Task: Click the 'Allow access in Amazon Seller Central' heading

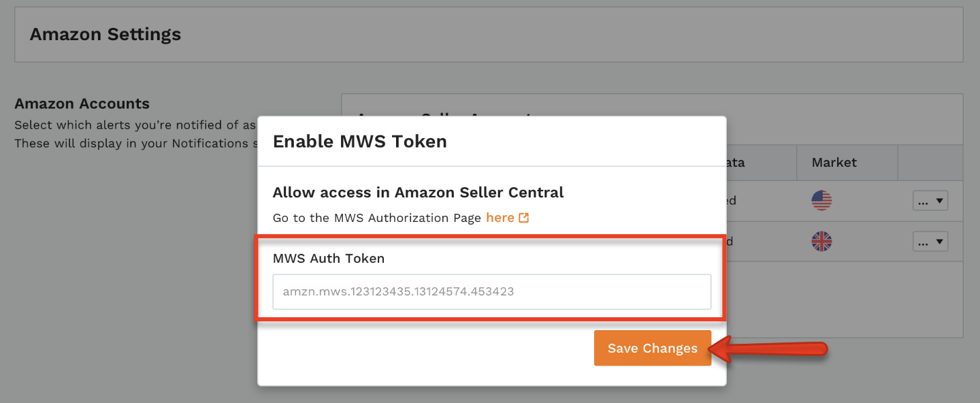Action: (418, 192)
